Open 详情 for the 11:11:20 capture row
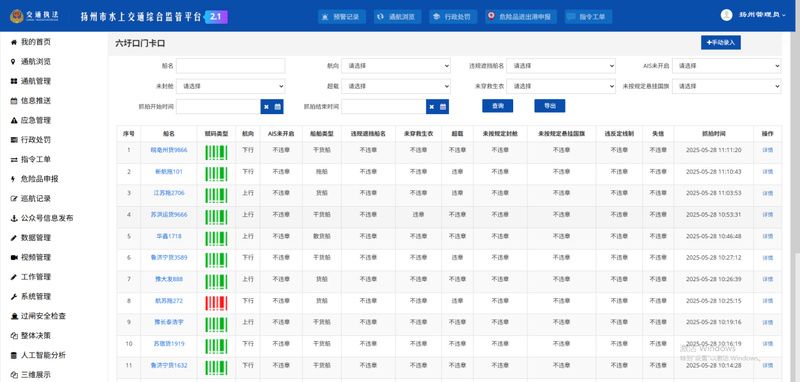This screenshot has height=382, width=800. click(x=767, y=150)
